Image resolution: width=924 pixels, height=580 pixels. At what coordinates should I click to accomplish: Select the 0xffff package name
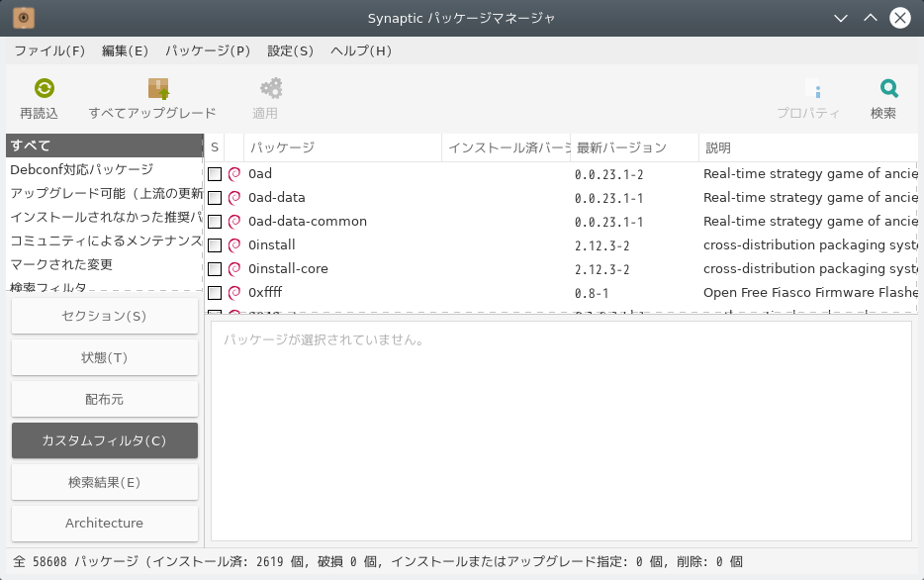pos(265,292)
